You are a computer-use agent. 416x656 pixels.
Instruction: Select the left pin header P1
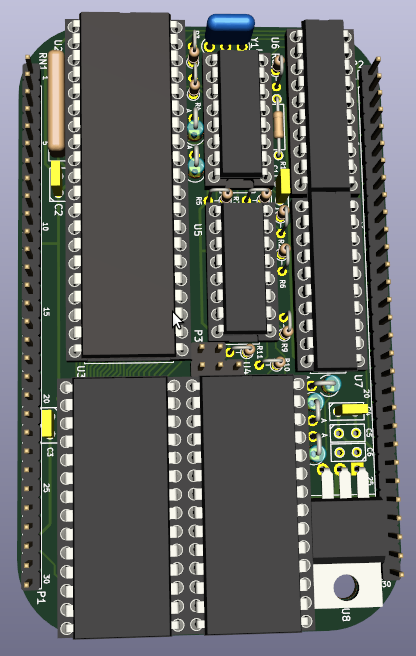[x=28, y=322]
